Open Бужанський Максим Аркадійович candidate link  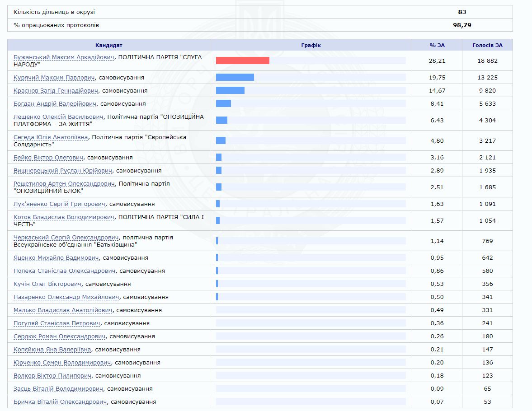[64, 57]
